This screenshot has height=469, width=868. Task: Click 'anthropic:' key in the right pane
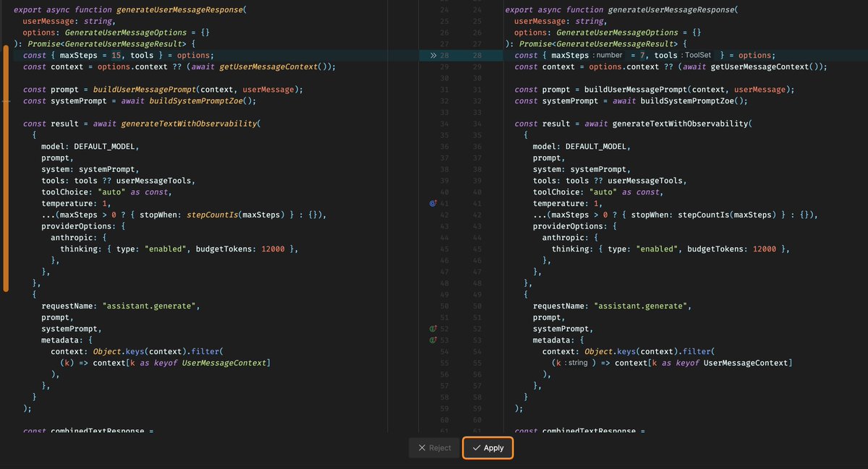click(x=566, y=238)
